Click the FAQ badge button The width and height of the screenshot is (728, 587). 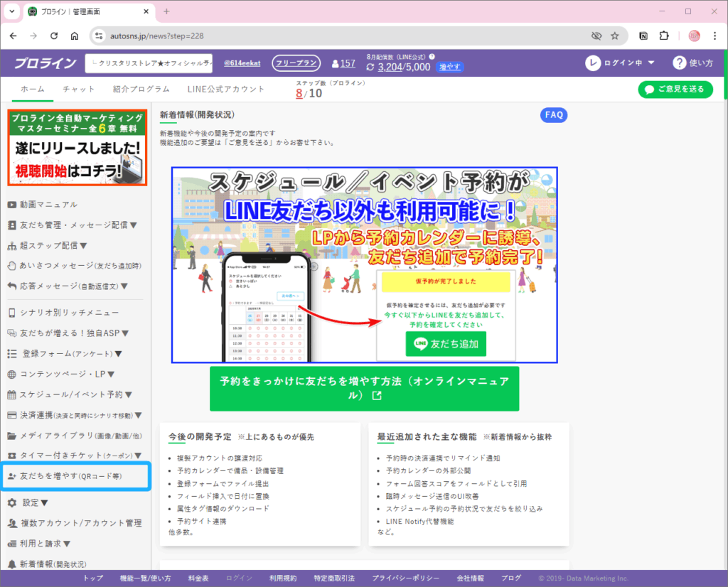point(553,115)
